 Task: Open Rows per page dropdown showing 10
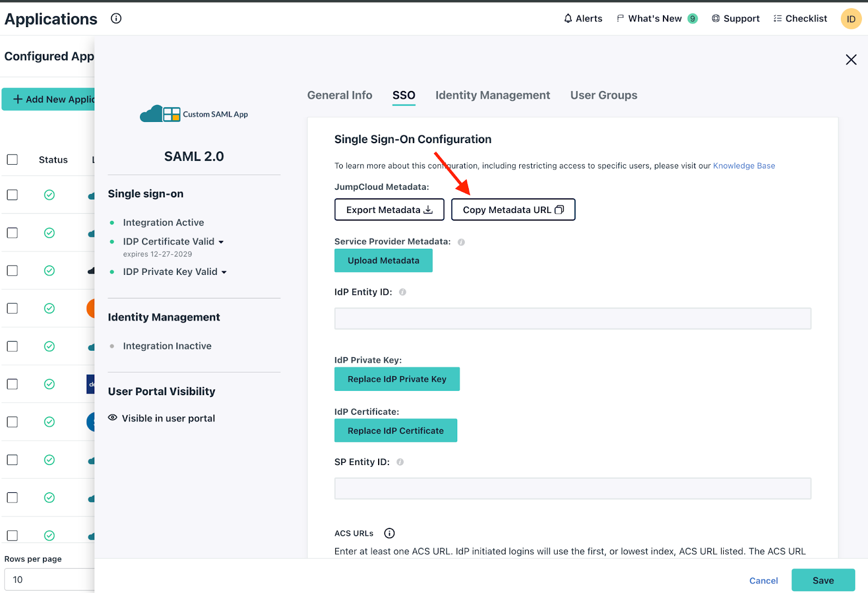(x=49, y=579)
